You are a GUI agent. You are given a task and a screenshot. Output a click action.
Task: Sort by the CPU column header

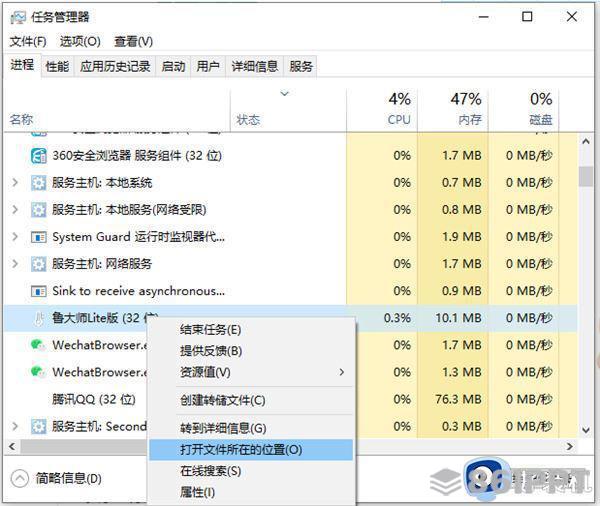[382, 111]
